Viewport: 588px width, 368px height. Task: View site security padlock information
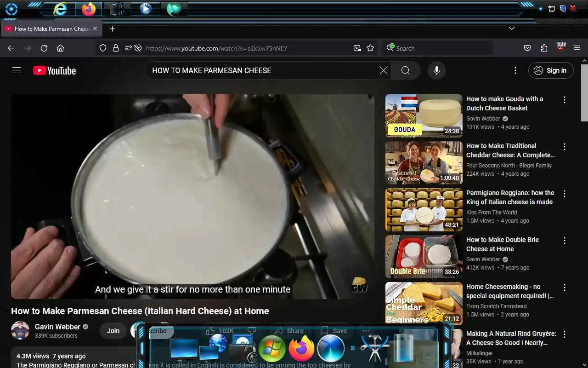tap(116, 48)
